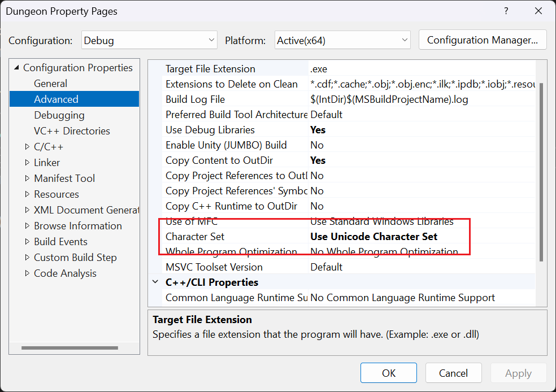Expand the Manifest Tool node
This screenshot has width=556, height=392.
(27, 178)
